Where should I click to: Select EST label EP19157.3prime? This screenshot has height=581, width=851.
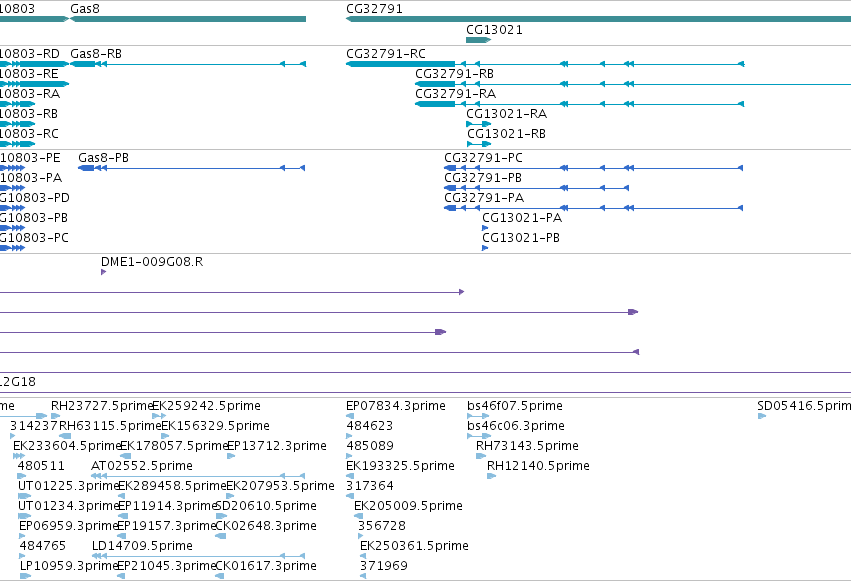pyautogui.click(x=167, y=526)
